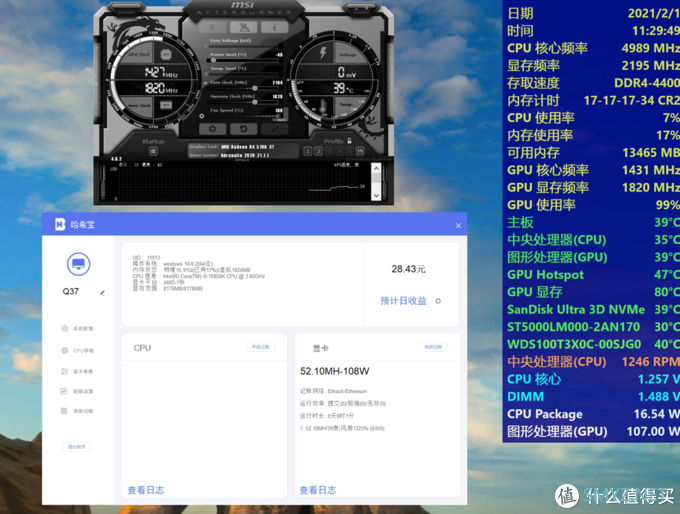
Task: Open 其他功能 in the 哈希宝 sidebar
Action: point(77,411)
